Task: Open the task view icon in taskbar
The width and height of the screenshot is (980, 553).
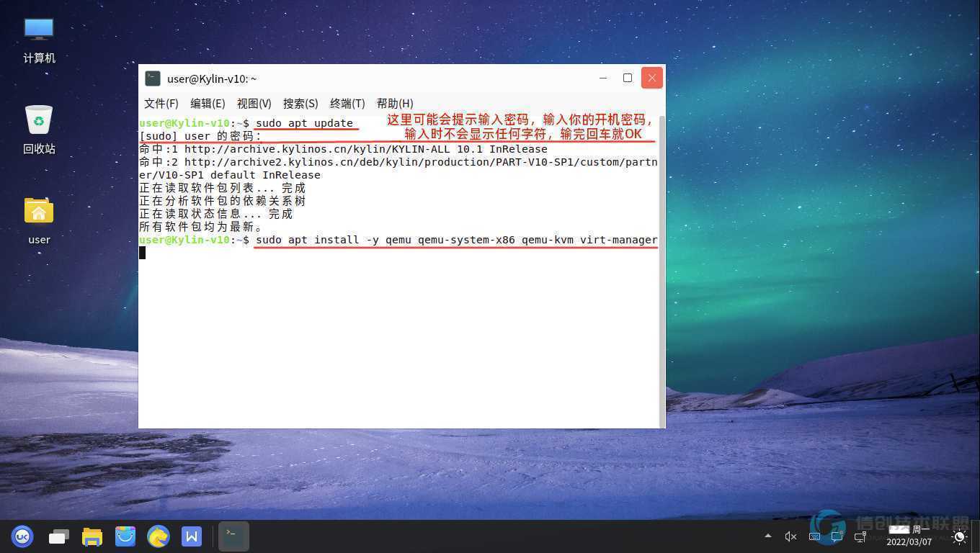Action: point(58,536)
